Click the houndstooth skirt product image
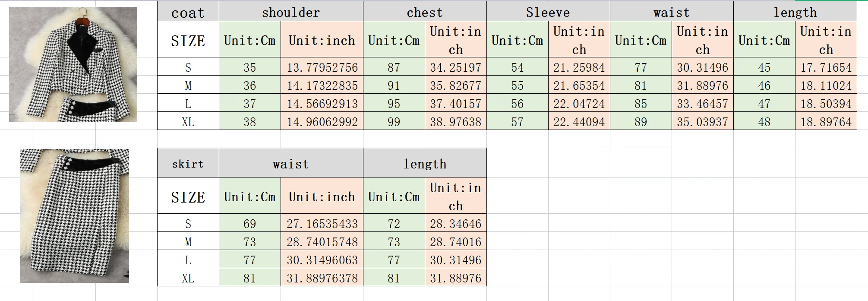The width and height of the screenshot is (868, 301). (75, 215)
